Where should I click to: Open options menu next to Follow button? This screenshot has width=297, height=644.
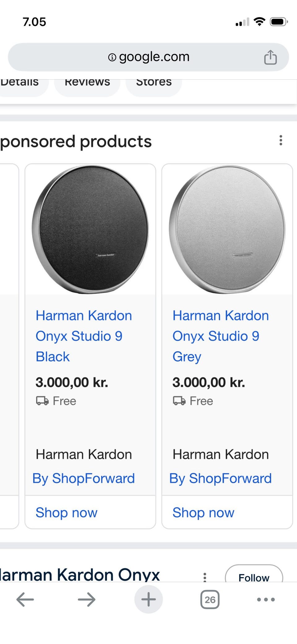[204, 577]
